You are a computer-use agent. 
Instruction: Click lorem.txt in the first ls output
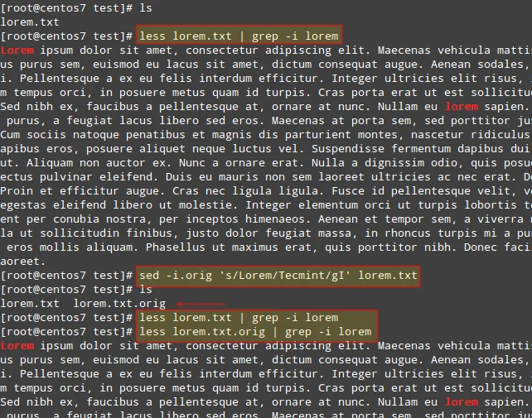coord(30,22)
